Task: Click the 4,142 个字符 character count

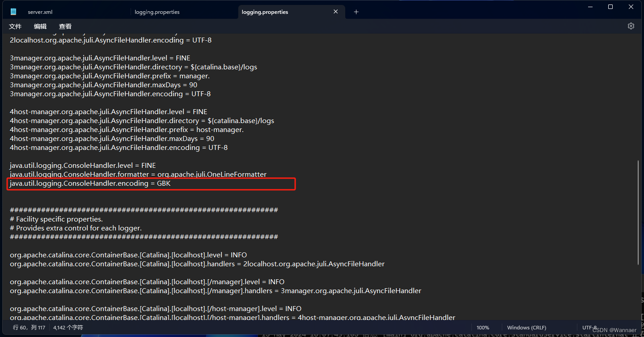Action: [68, 328]
